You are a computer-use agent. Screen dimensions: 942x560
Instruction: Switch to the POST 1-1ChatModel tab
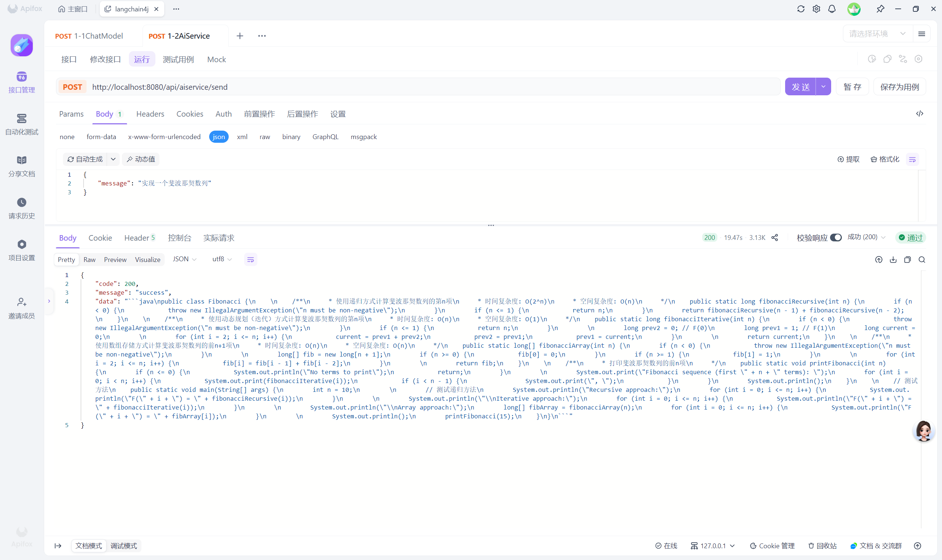click(89, 36)
